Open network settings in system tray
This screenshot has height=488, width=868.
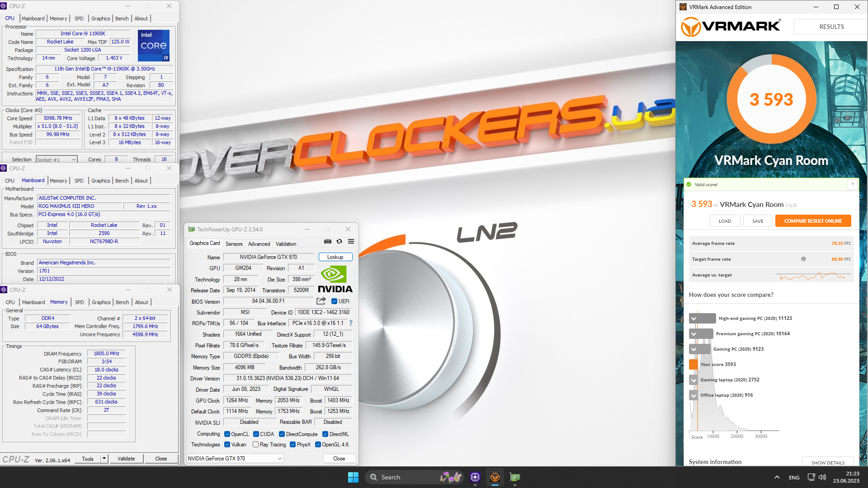point(811,477)
